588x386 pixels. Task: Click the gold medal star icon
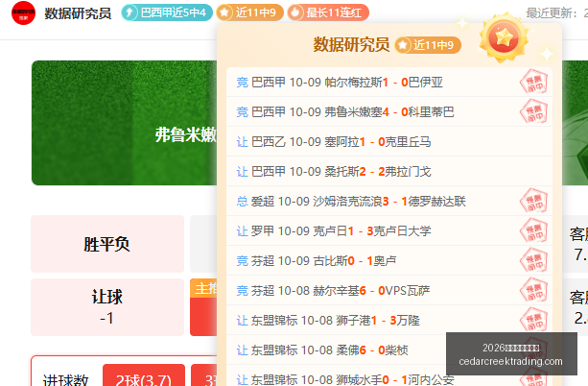pyautogui.click(x=504, y=36)
